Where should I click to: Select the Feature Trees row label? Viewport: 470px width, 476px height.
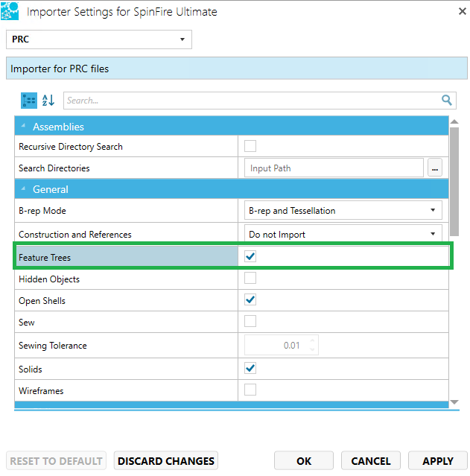click(x=45, y=258)
